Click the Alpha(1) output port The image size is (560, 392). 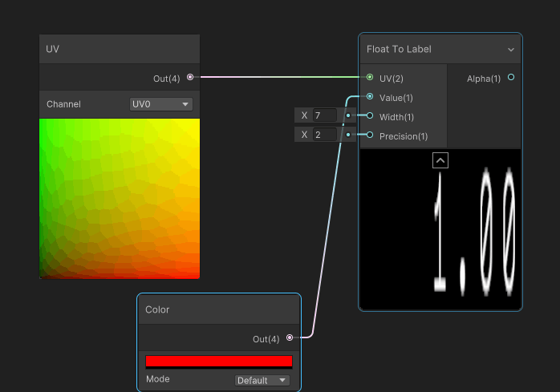pyautogui.click(x=511, y=77)
